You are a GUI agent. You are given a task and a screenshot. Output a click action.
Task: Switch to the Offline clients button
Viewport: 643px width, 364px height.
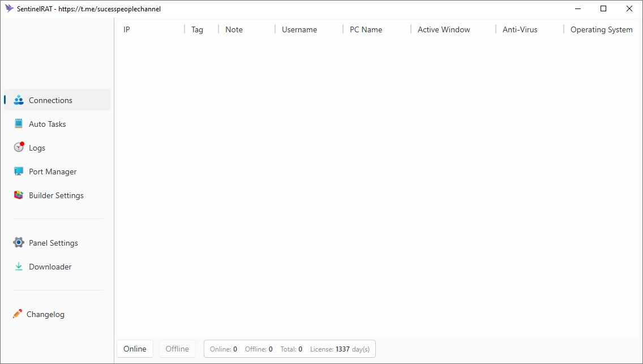(x=177, y=349)
